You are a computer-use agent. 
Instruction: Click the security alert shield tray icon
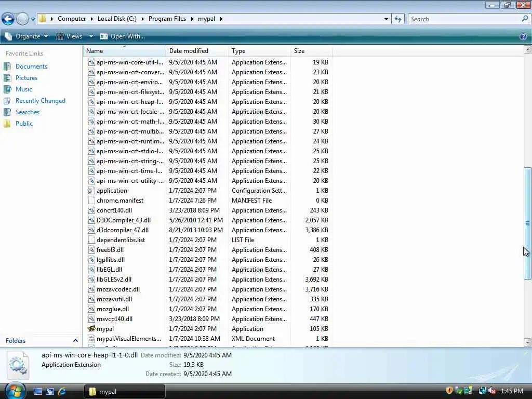(x=449, y=391)
